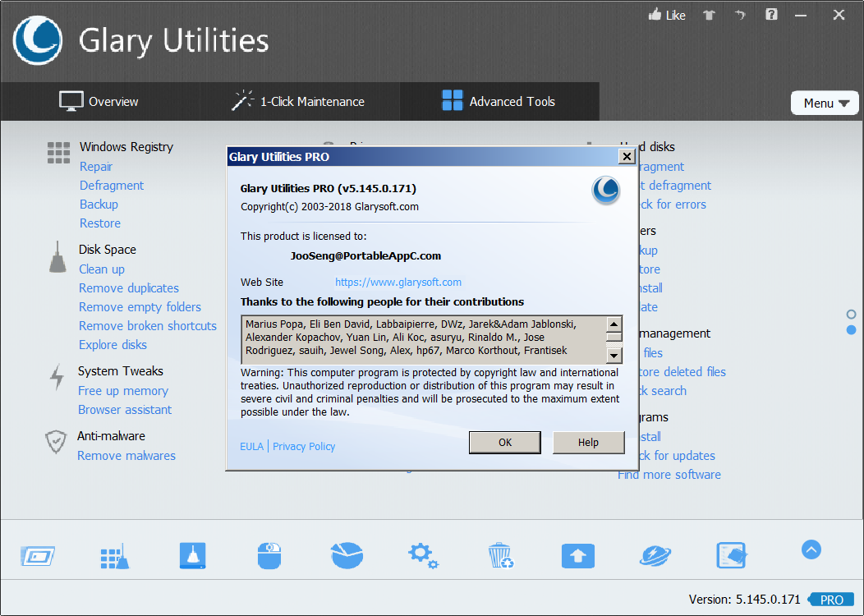Click the Glary Utilities crescent logo in the header

point(38,40)
